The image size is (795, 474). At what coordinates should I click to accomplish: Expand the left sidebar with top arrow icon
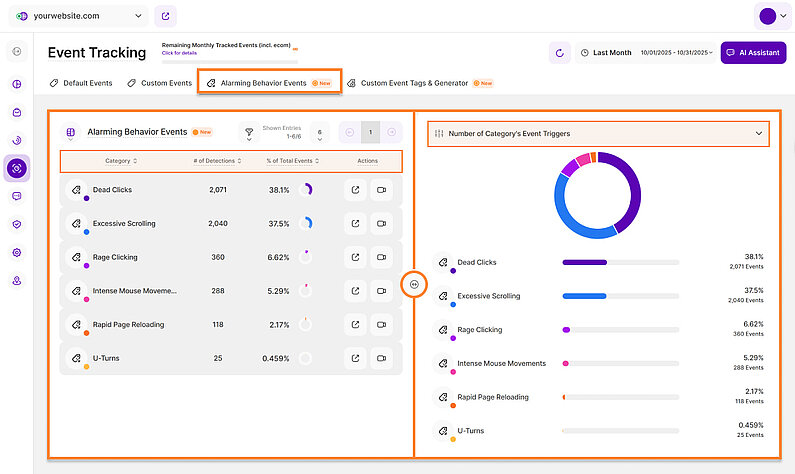click(x=17, y=52)
